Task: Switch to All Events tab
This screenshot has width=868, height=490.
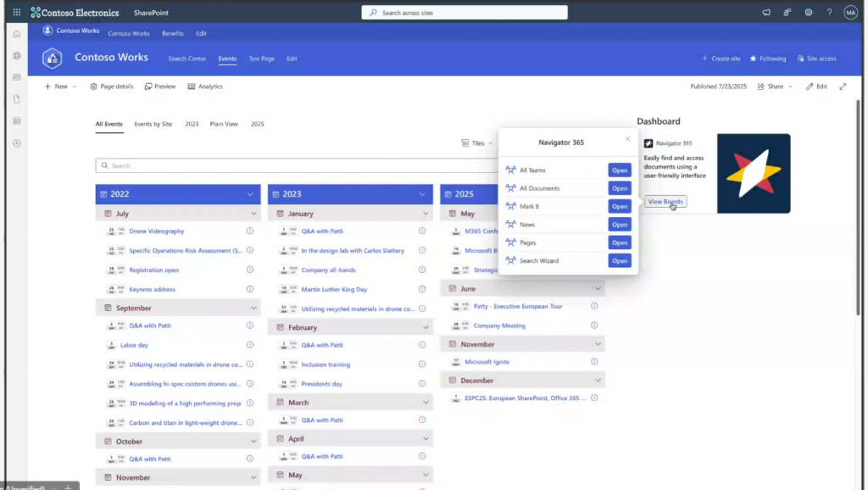Action: pyautogui.click(x=109, y=124)
